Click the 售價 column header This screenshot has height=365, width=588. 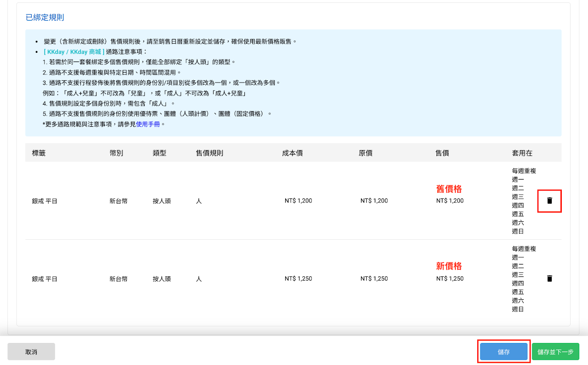point(442,153)
